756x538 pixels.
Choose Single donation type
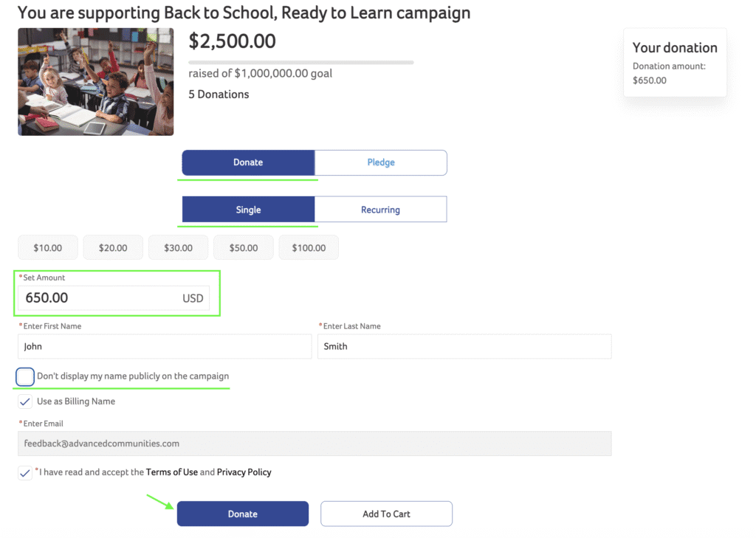(248, 210)
